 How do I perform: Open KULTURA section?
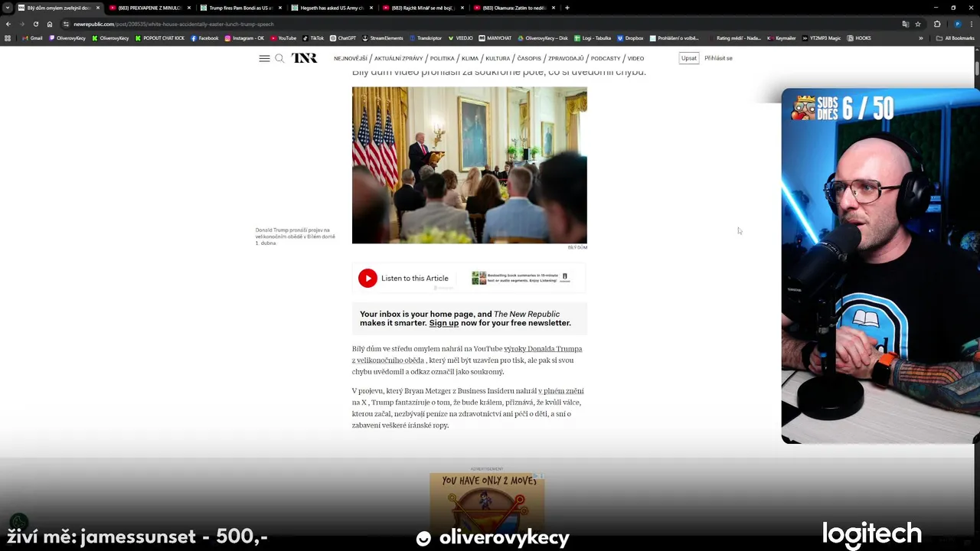pyautogui.click(x=498, y=58)
